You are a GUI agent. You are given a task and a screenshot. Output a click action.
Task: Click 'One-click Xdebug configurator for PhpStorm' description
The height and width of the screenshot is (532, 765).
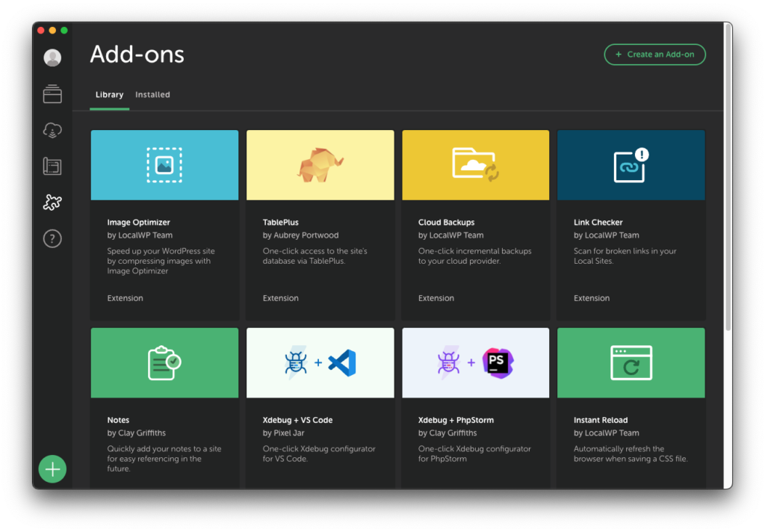(474, 454)
